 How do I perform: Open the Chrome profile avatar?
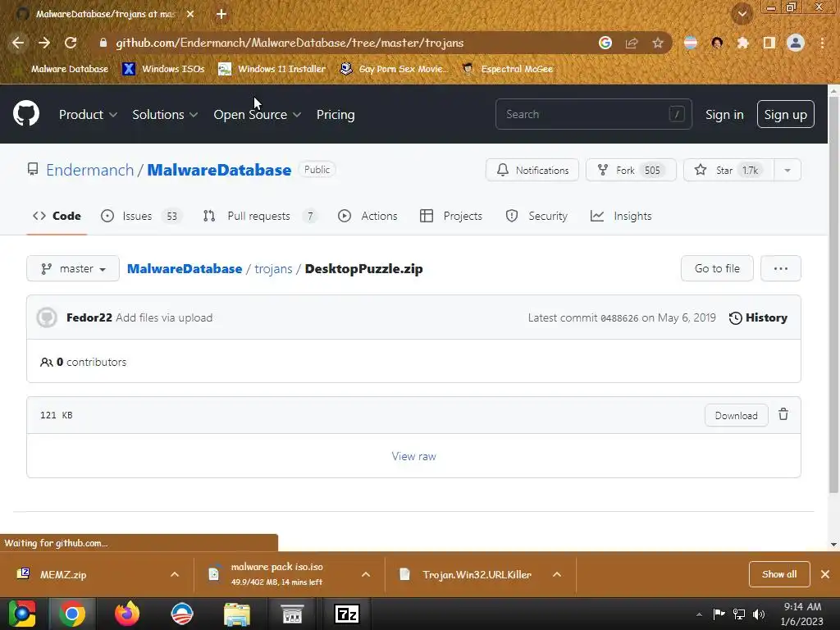[796, 43]
